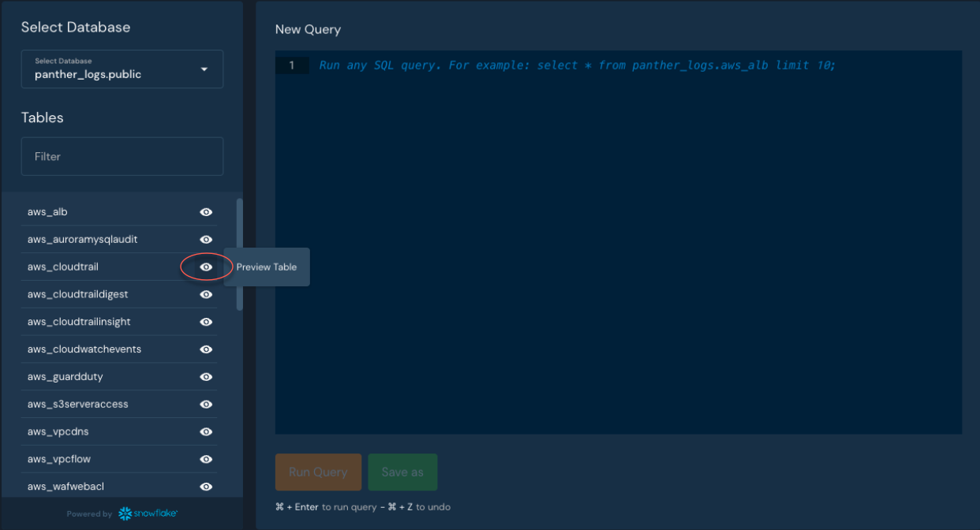Screen dimensions: 980x530
Task: Preview the aws_alb table via eye icon
Action: tap(206, 212)
